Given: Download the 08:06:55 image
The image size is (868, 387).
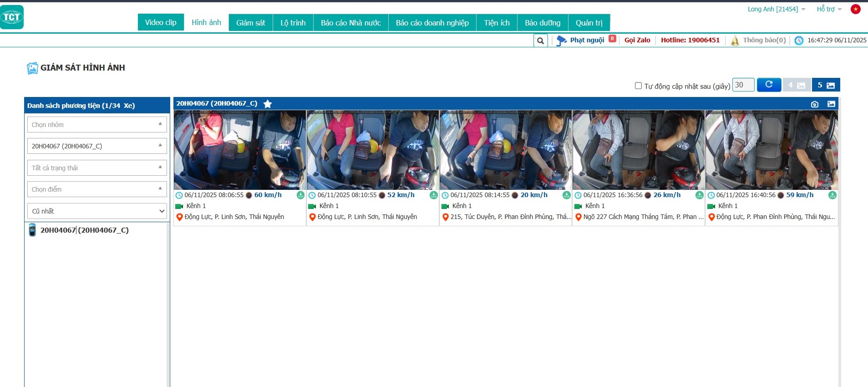Looking at the screenshot, I should 300,195.
